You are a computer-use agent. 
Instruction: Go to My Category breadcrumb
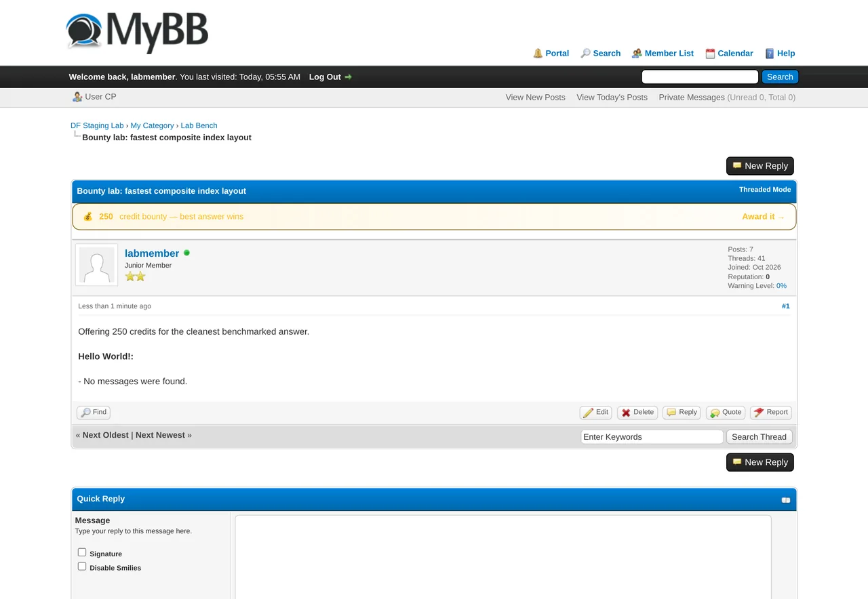click(152, 125)
